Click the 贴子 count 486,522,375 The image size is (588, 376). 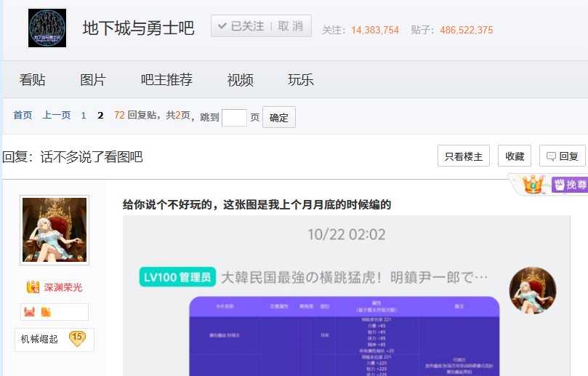(467, 30)
